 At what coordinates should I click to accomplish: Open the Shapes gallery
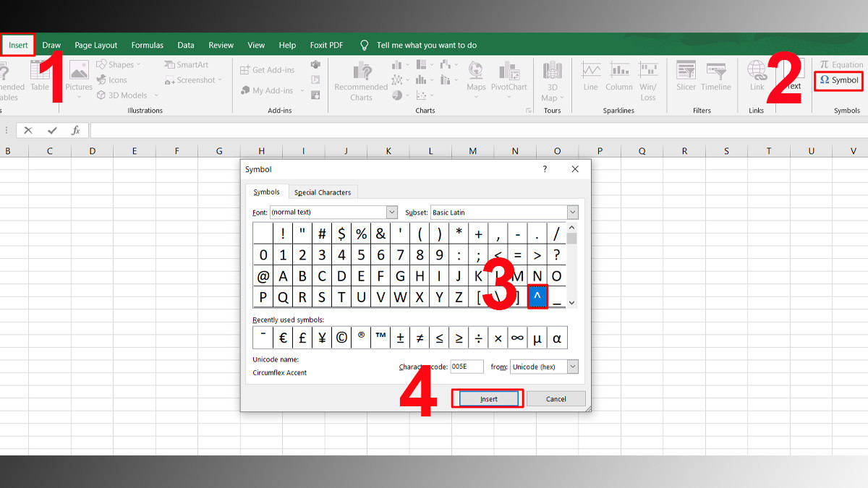[119, 64]
